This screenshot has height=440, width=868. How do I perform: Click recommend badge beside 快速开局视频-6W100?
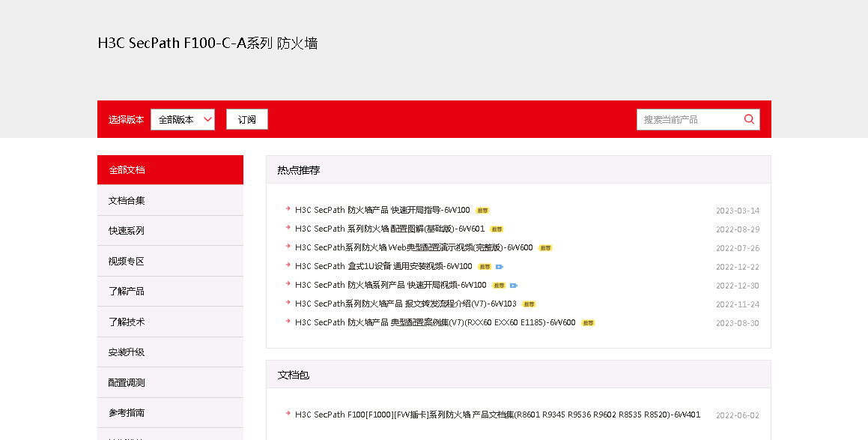coord(499,286)
